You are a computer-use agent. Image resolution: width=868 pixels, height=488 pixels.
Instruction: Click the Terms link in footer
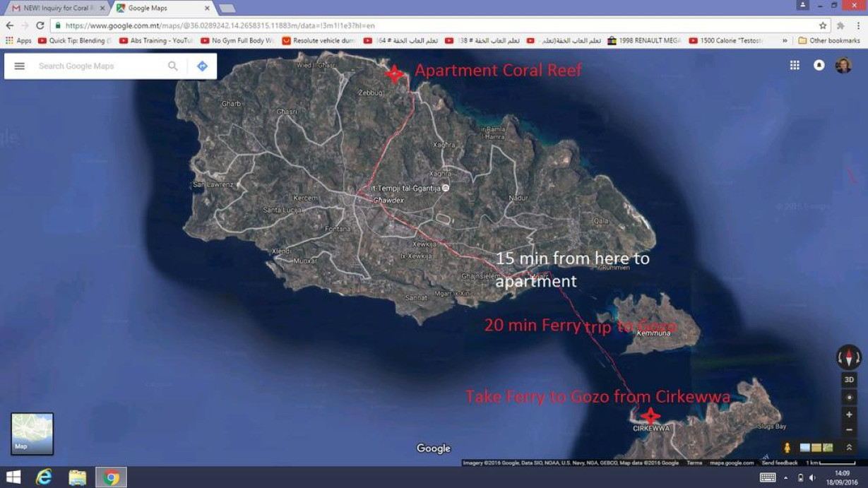click(x=694, y=463)
